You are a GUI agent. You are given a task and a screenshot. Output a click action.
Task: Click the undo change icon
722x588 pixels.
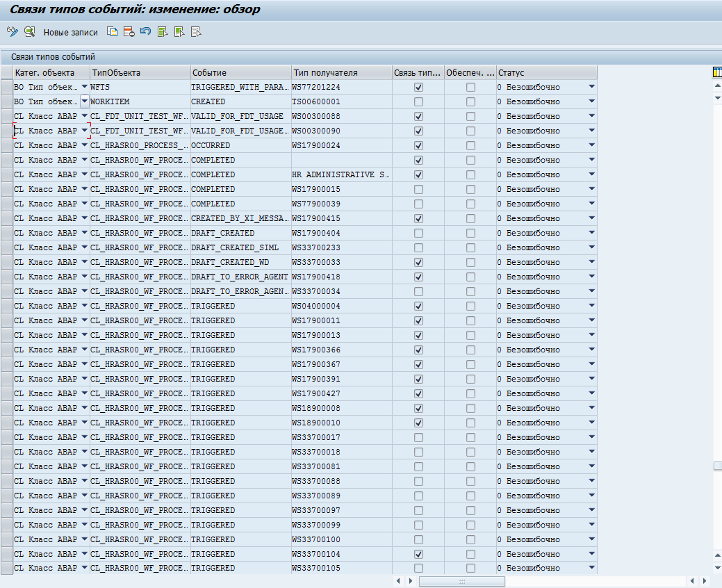(x=145, y=32)
